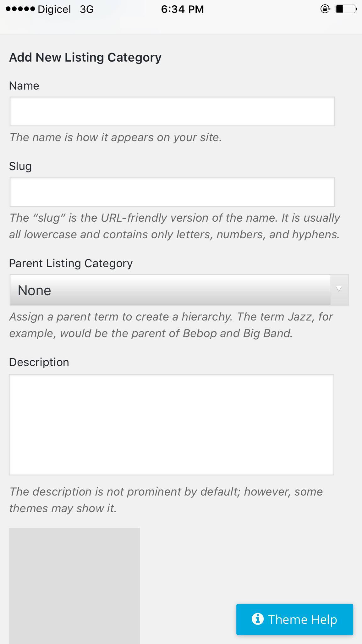Open the Theme Help button
This screenshot has width=362, height=644.
click(295, 619)
